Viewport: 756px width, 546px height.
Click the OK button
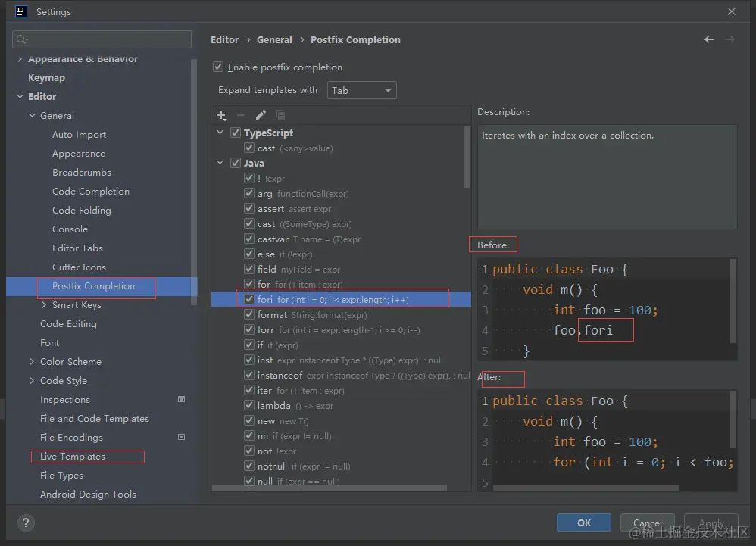coord(584,523)
